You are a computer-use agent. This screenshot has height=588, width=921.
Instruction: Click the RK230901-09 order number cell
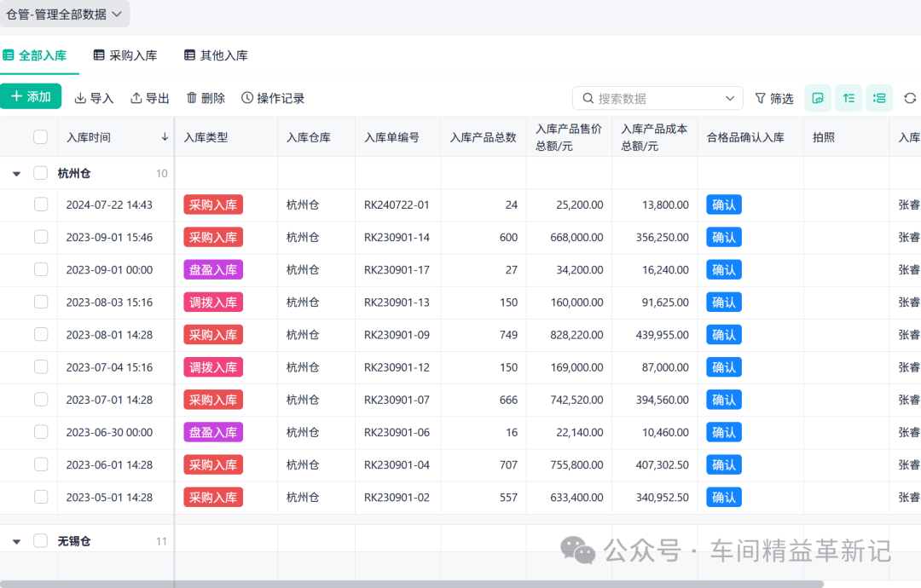[397, 335]
